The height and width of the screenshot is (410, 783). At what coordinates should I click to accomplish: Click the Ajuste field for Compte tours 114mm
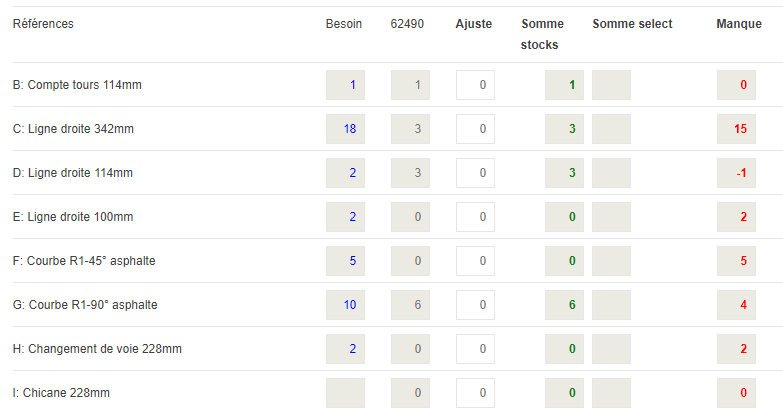475,85
